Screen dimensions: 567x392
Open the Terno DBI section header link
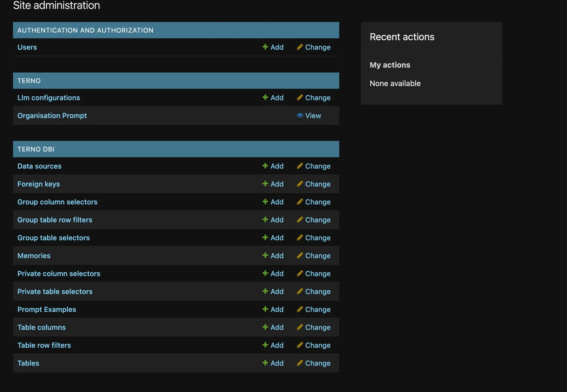click(36, 149)
